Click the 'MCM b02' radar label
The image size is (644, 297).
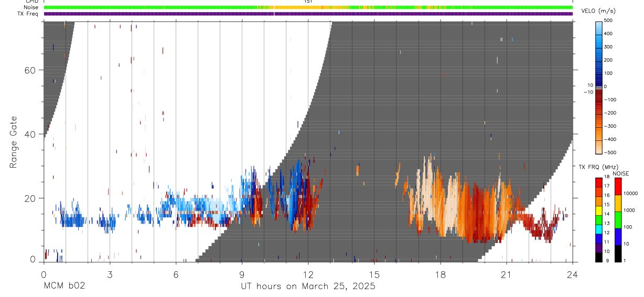click(64, 286)
